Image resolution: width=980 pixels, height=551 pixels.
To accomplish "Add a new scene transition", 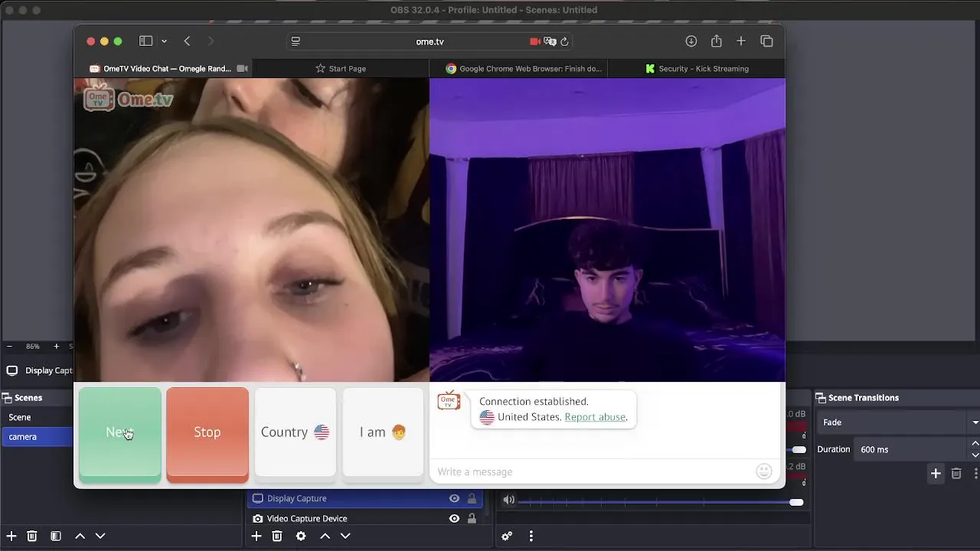I will (936, 474).
